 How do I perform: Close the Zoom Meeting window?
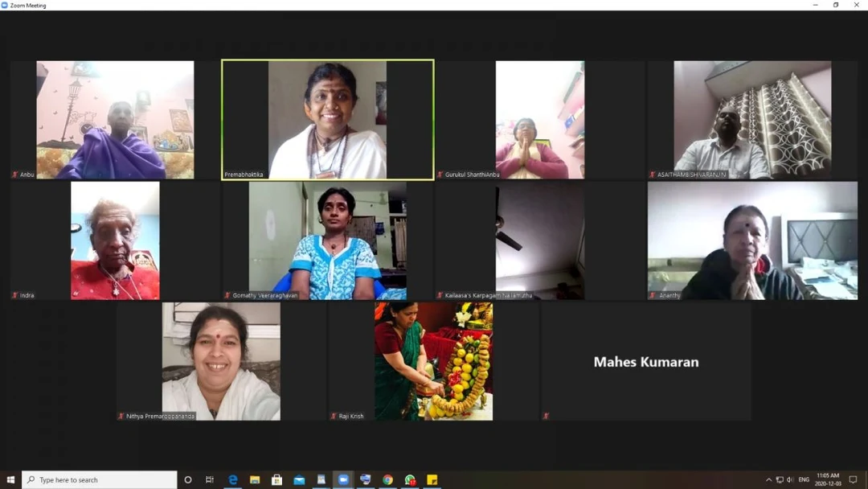coord(857,5)
